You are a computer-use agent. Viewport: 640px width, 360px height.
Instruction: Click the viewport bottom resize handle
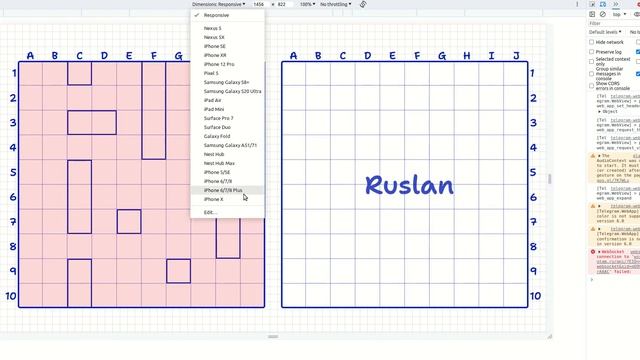pos(273,336)
